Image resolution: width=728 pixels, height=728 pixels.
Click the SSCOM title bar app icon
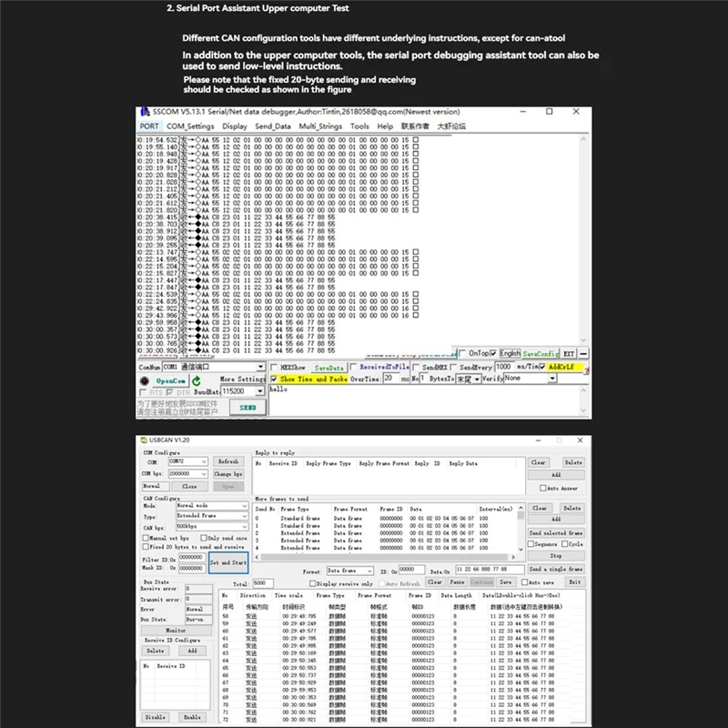point(145,112)
